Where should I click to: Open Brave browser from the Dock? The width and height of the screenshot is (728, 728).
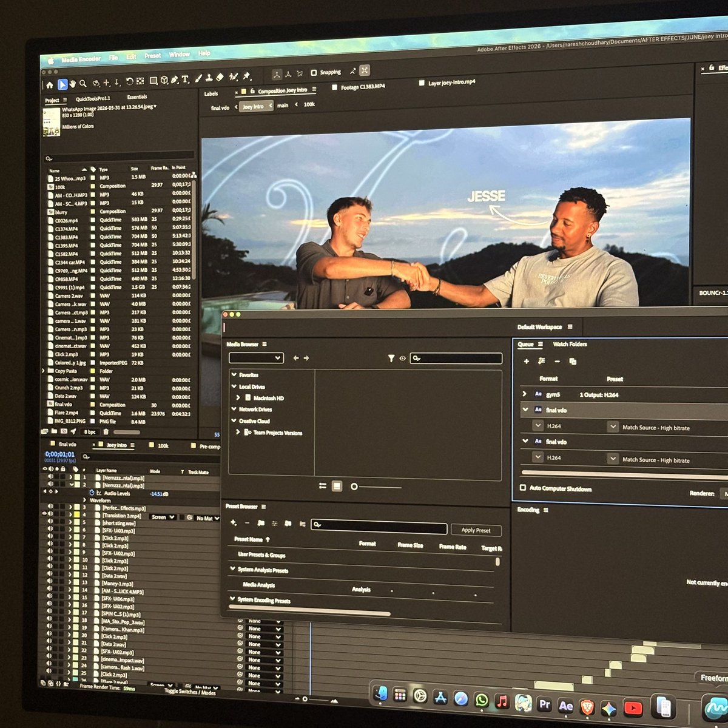587,707
